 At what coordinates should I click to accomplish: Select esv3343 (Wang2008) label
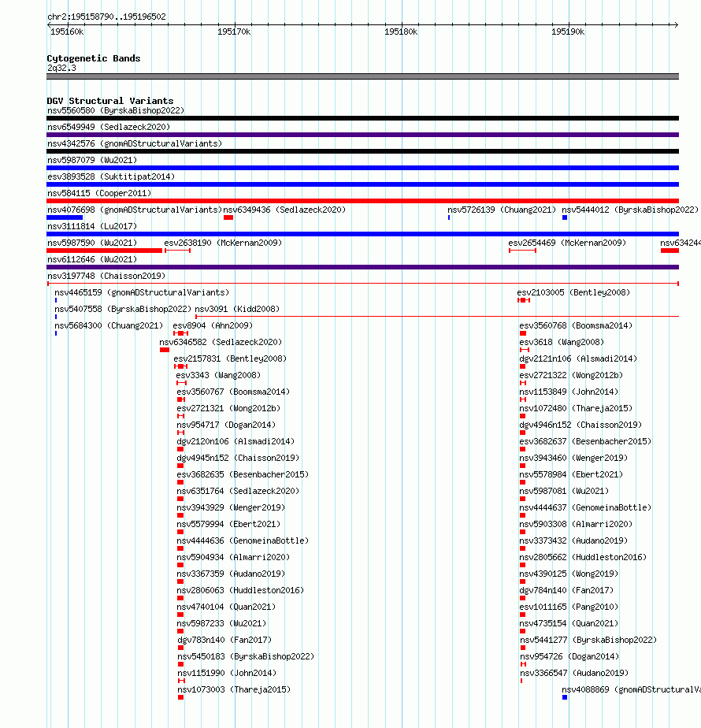(218, 375)
